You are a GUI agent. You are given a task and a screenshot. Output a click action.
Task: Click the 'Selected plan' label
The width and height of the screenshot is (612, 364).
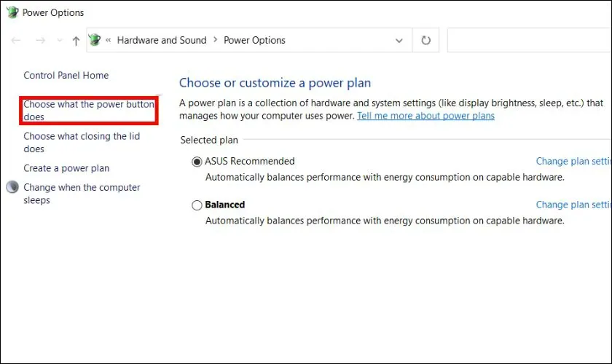(209, 140)
